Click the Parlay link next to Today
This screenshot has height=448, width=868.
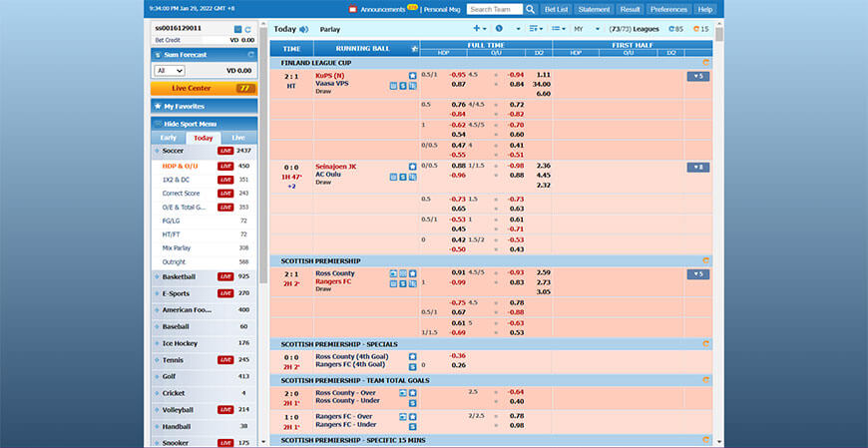[330, 29]
